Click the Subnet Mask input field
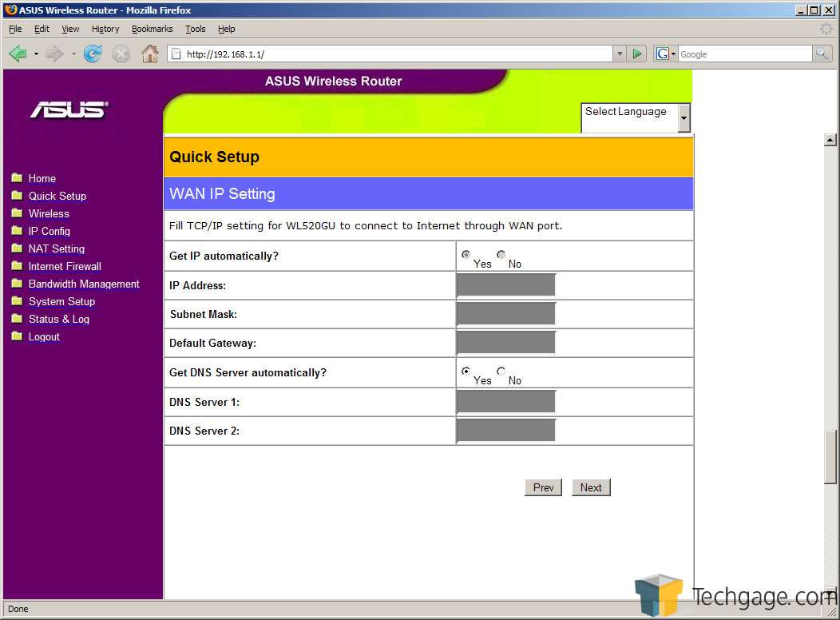 [x=505, y=313]
